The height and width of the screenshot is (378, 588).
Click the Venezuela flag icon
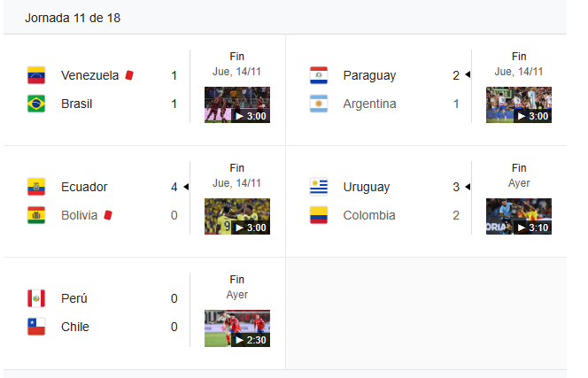[36, 75]
